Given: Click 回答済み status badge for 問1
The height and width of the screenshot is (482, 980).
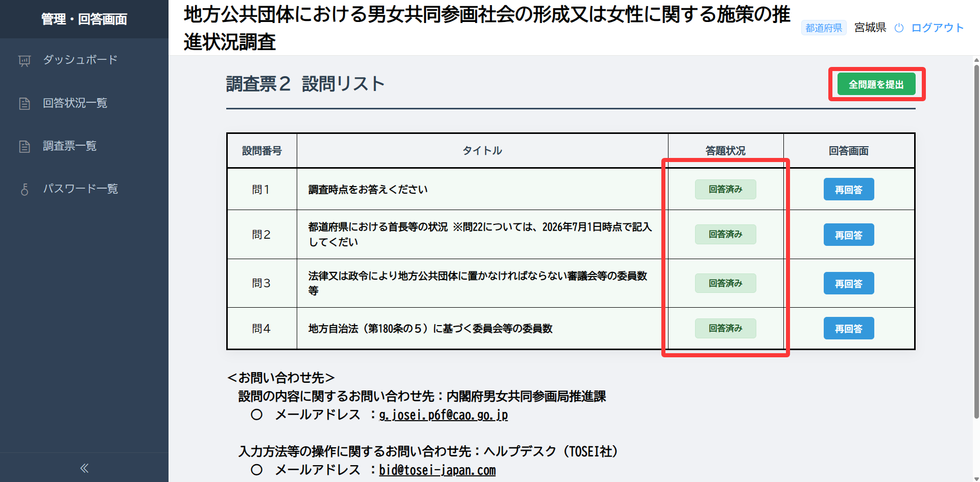Looking at the screenshot, I should (725, 189).
